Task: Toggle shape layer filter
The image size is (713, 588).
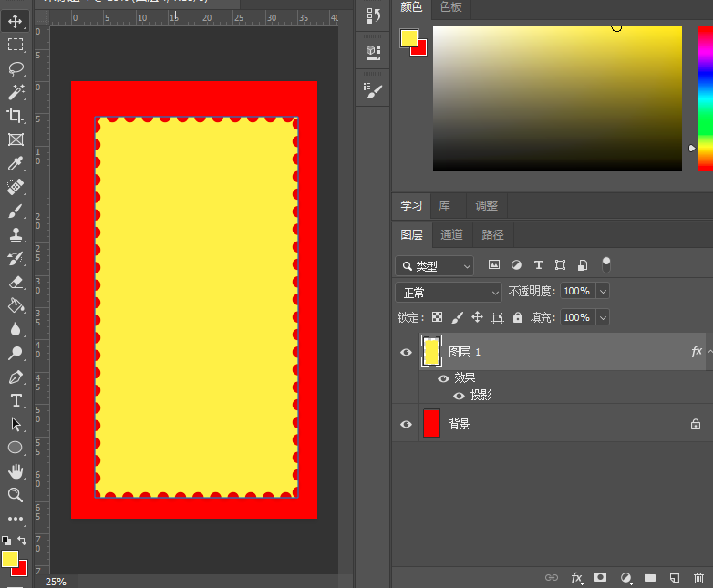Action: tap(560, 264)
